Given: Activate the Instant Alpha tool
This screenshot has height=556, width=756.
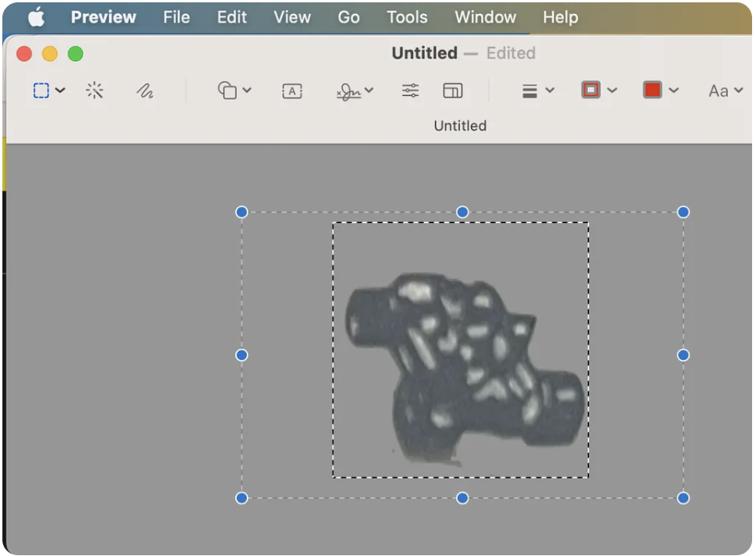Looking at the screenshot, I should coord(94,91).
